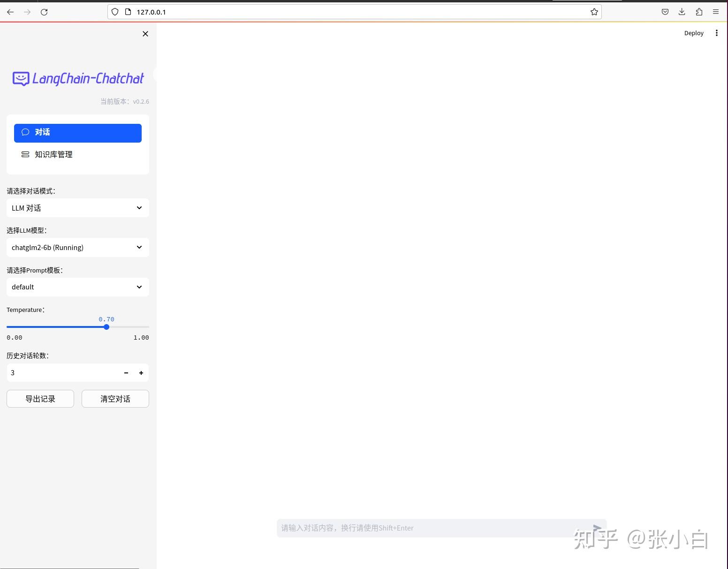Screen dimensions: 728x569
Task: Click the 导出记录 button
Action: (40, 399)
